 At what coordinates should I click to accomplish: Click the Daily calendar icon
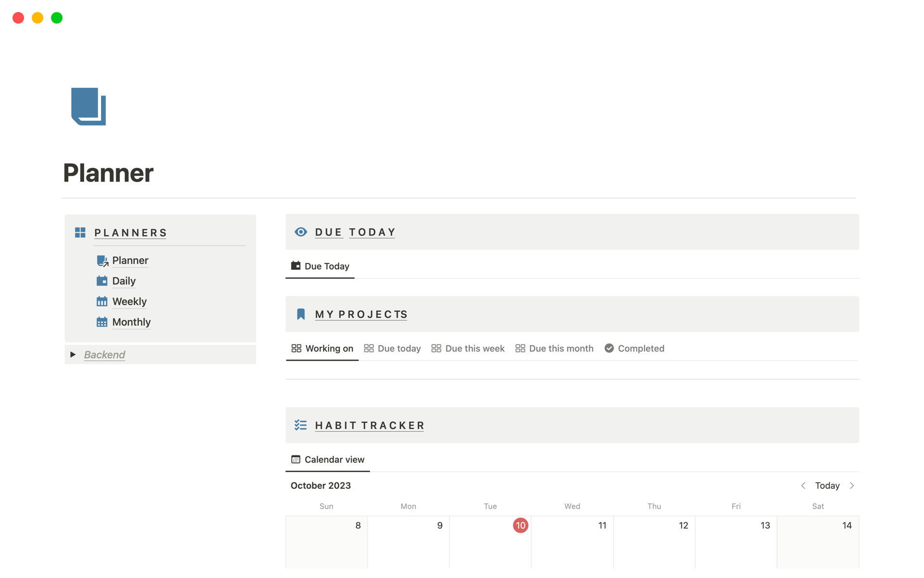[x=102, y=281]
